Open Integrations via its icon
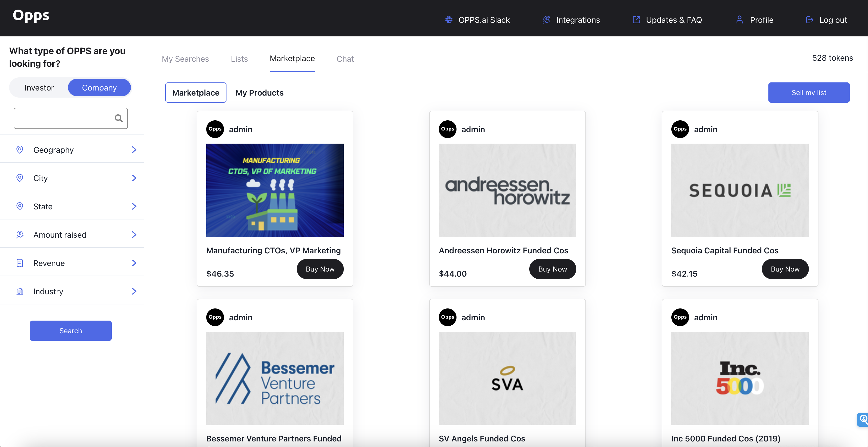 546,19
